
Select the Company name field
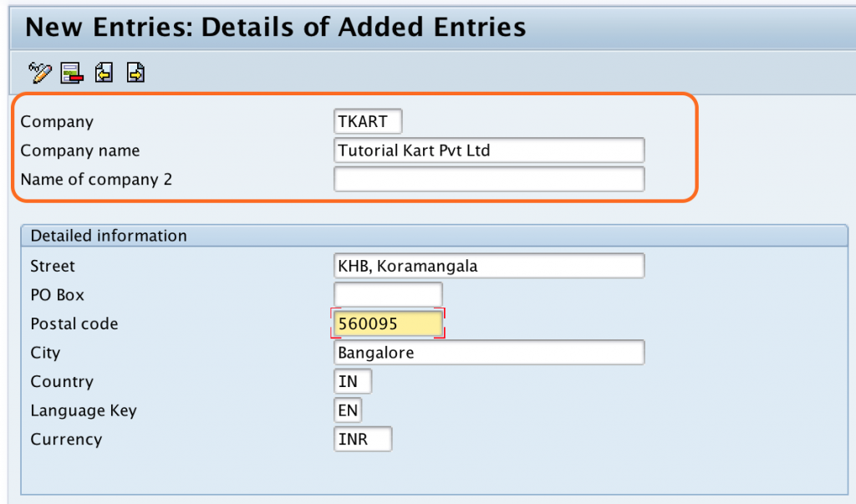click(489, 150)
